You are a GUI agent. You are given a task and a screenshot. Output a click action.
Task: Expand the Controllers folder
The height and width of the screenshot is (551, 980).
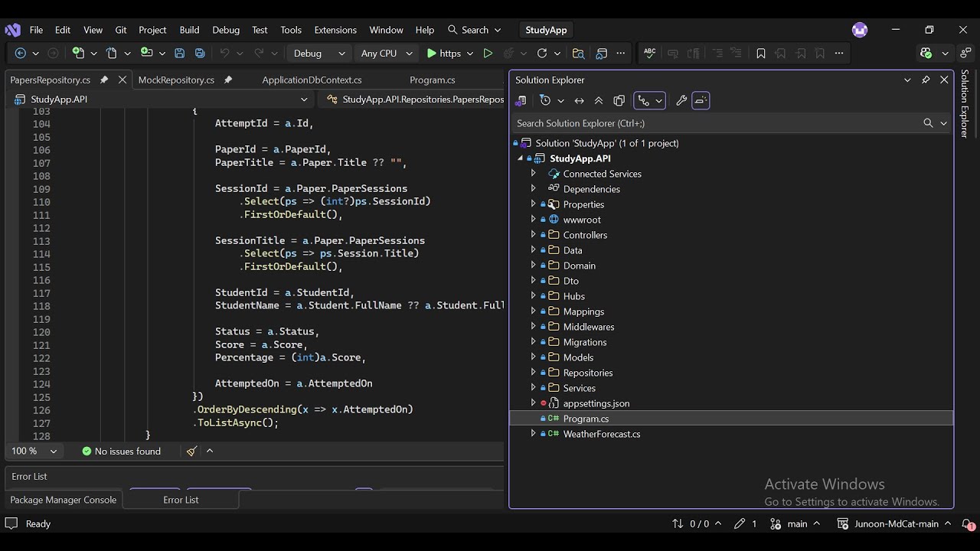tap(534, 235)
